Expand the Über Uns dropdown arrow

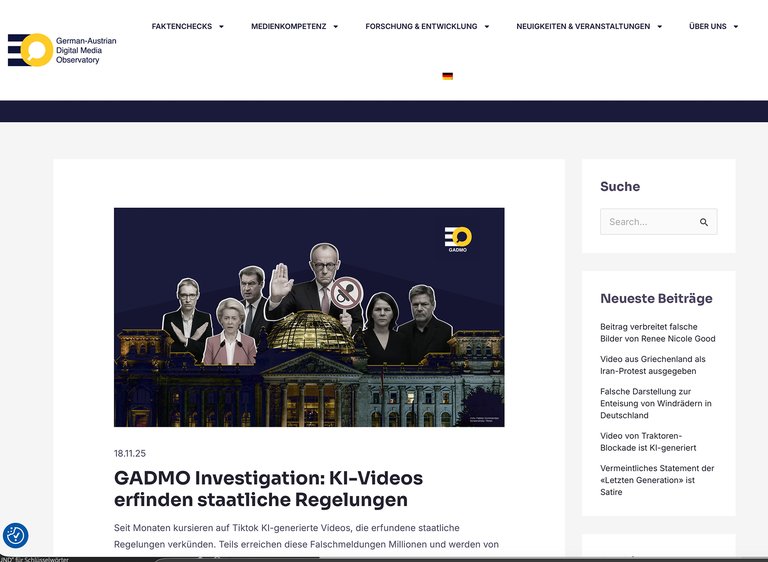[736, 26]
